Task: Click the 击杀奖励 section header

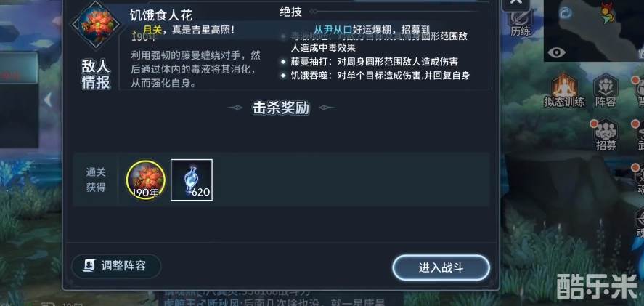Action: (x=281, y=108)
